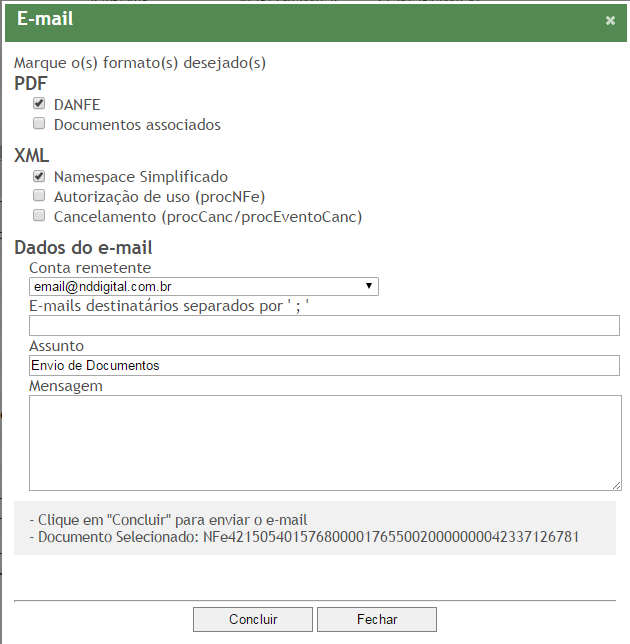Tick the Autorização de uso (procNFe) checkbox
The height and width of the screenshot is (644, 630).
tap(39, 196)
